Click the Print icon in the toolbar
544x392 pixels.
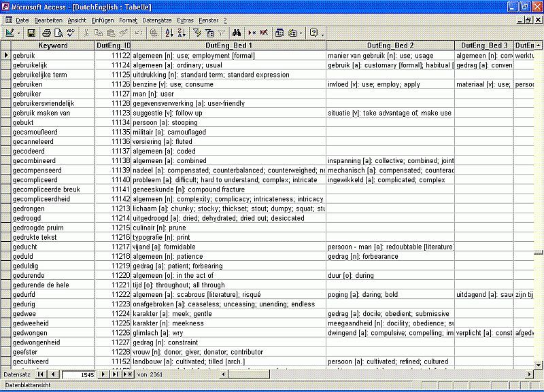[x=47, y=33]
